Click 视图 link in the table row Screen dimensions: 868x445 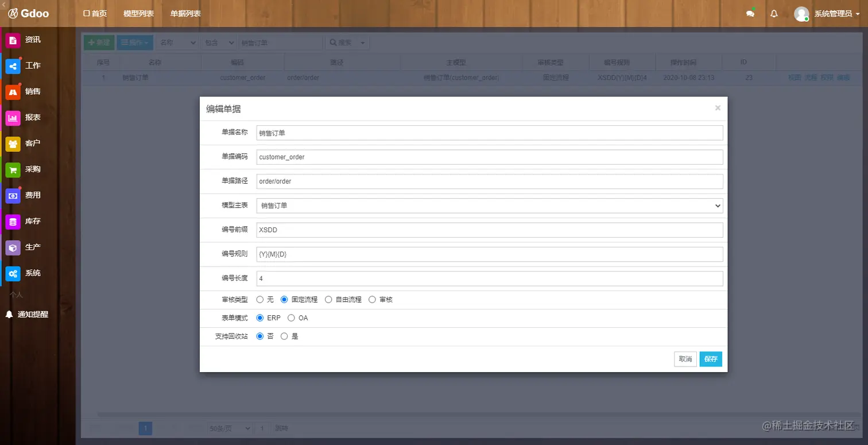(795, 78)
